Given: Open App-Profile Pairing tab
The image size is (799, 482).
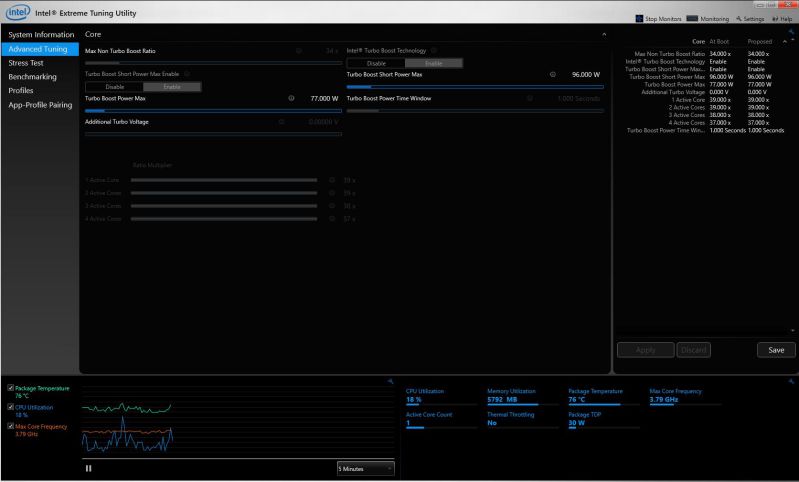Looking at the screenshot, I should [x=40, y=105].
